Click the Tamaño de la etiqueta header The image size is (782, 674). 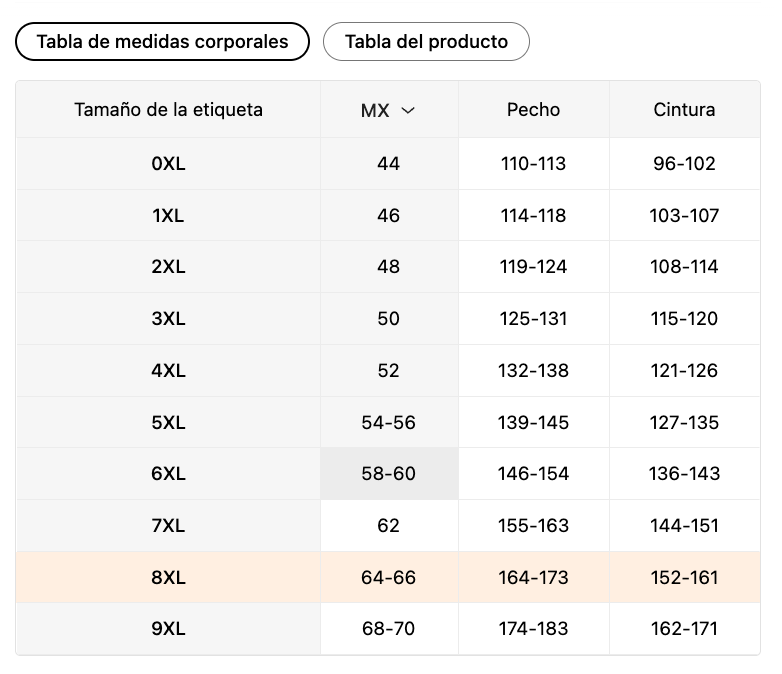tap(169, 110)
